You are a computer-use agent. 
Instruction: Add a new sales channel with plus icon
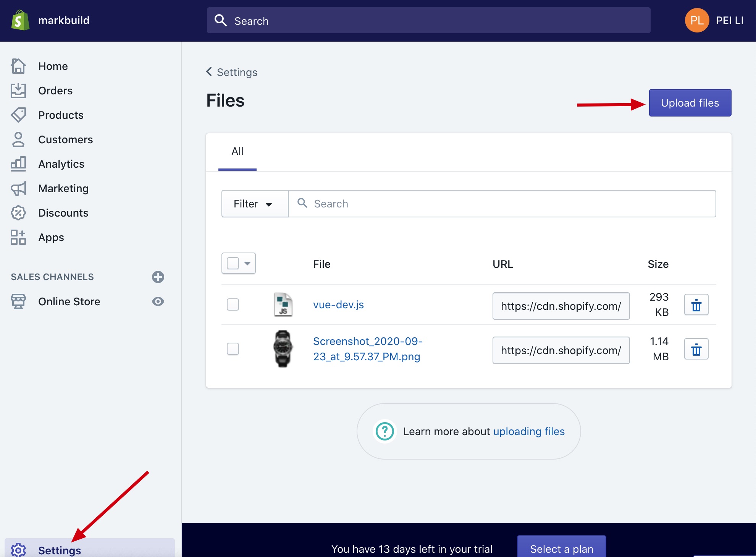158,277
